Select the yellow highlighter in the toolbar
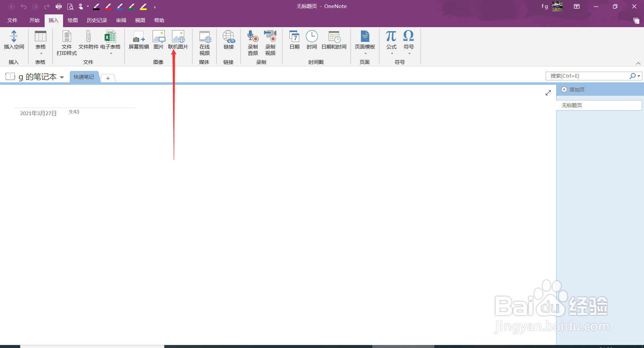Image resolution: width=644 pixels, height=348 pixels. click(x=143, y=7)
